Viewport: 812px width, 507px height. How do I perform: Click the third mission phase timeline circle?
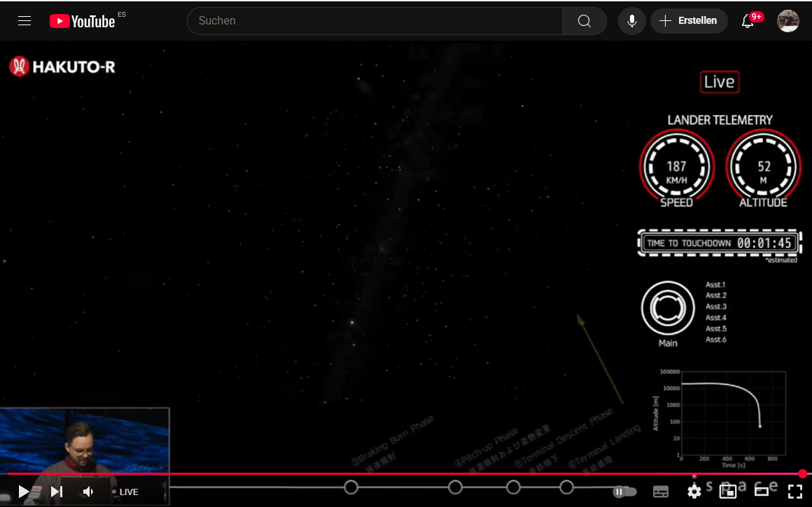pyautogui.click(x=513, y=487)
